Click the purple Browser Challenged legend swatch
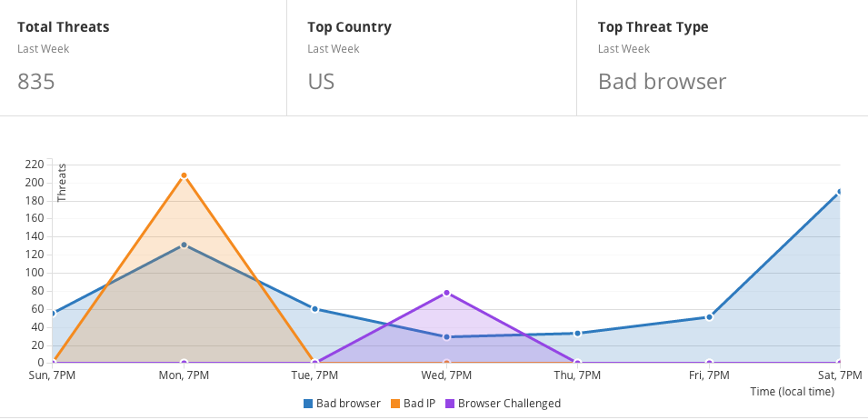The image size is (868, 420). click(450, 404)
